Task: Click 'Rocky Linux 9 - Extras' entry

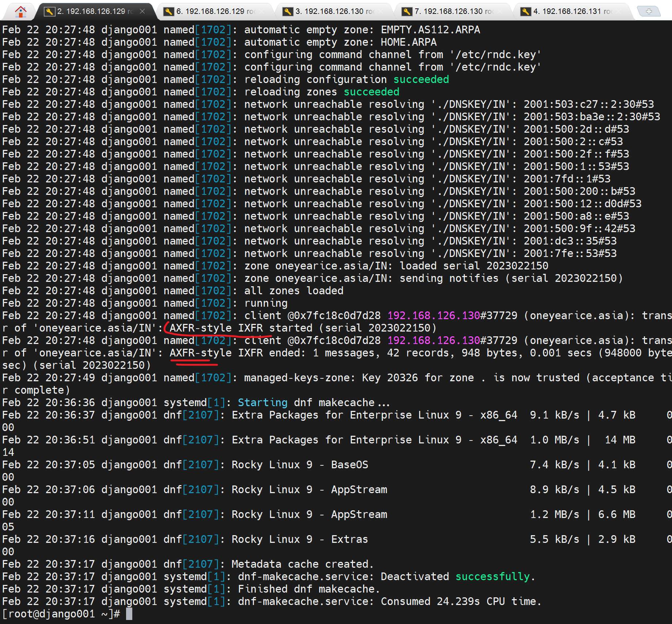Action: pyautogui.click(x=300, y=540)
